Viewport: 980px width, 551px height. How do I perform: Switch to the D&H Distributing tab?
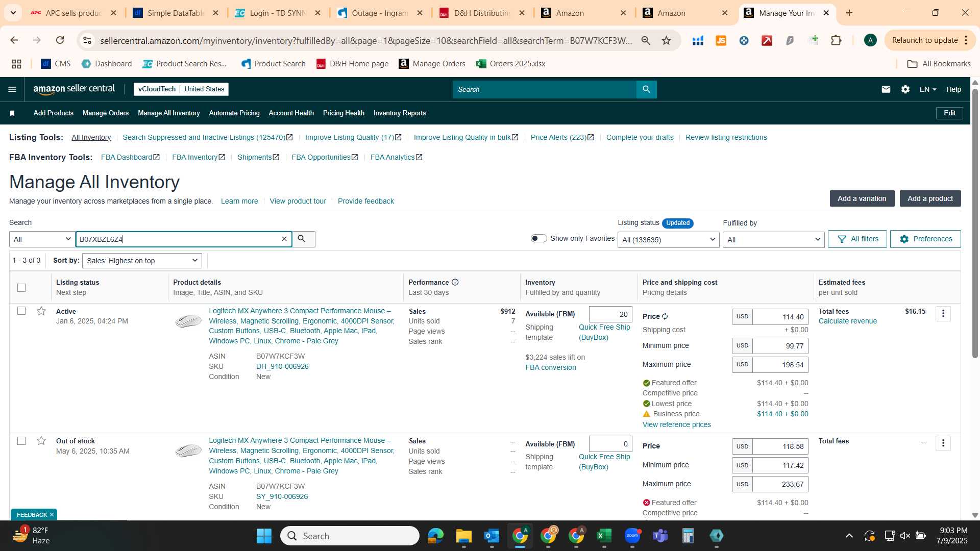(482, 13)
